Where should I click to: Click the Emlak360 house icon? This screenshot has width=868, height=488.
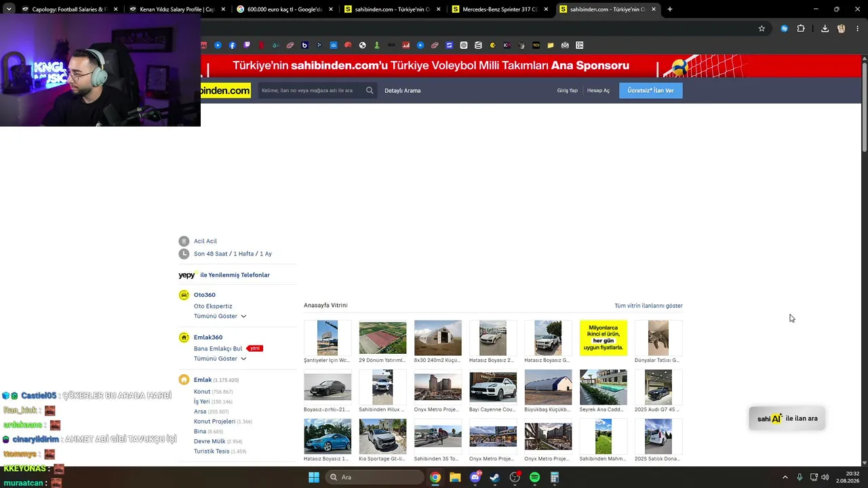pos(184,338)
